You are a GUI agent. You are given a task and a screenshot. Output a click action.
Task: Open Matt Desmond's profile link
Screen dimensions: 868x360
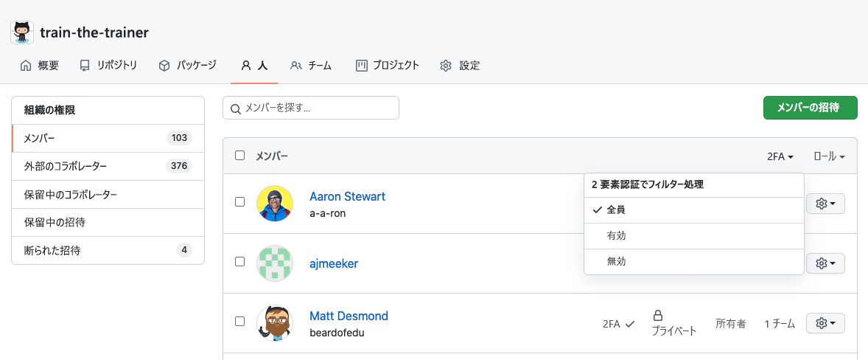[x=349, y=316]
